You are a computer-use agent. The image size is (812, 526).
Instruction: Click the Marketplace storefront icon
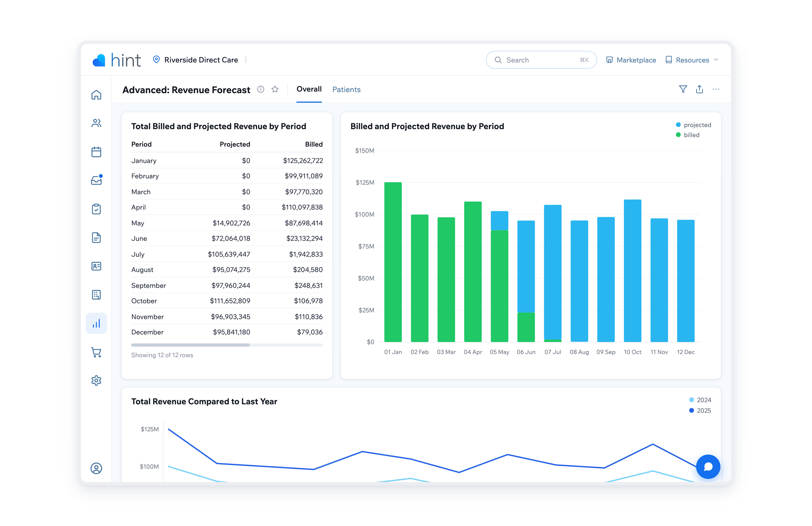609,60
